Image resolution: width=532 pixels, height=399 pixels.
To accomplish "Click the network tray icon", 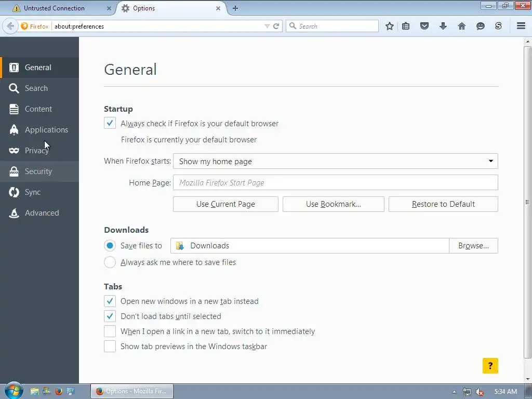I will pyautogui.click(x=467, y=392).
